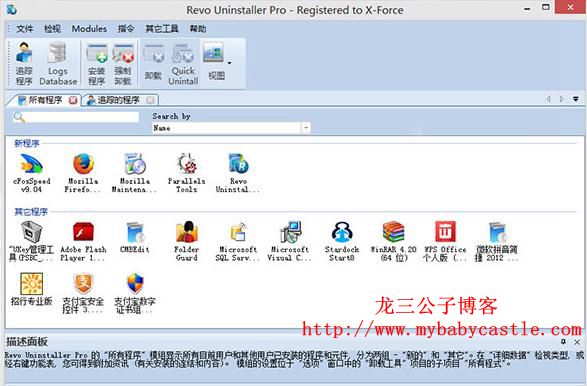The image size is (587, 386).
Task: Select the WinRAR 4.20 icon
Action: [393, 241]
